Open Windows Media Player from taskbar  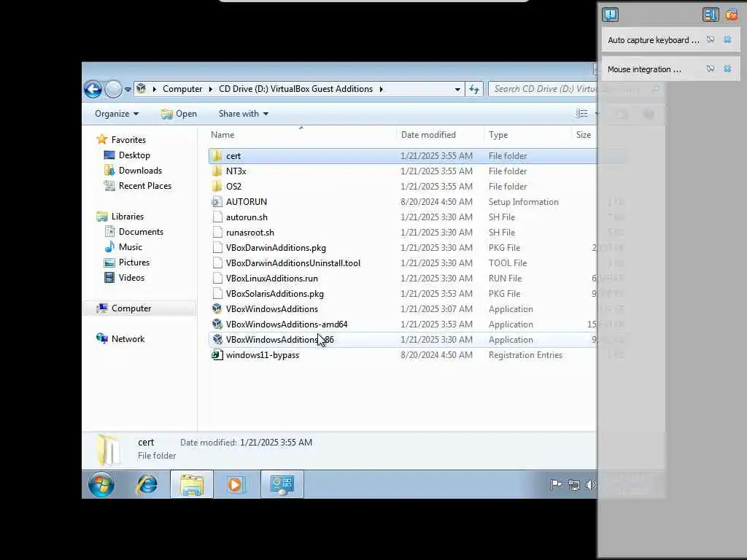[x=236, y=484]
